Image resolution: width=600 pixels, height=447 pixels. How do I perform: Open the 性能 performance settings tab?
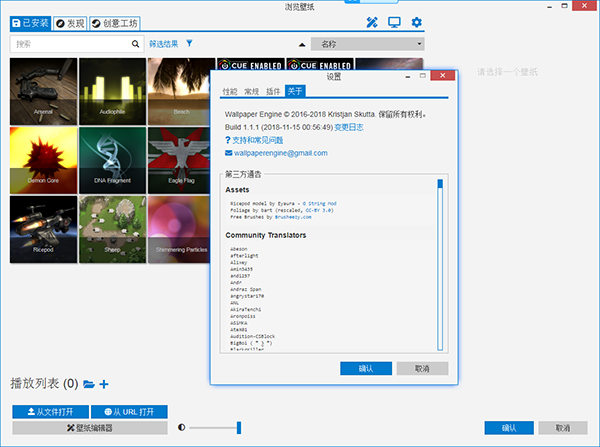pyautogui.click(x=230, y=91)
